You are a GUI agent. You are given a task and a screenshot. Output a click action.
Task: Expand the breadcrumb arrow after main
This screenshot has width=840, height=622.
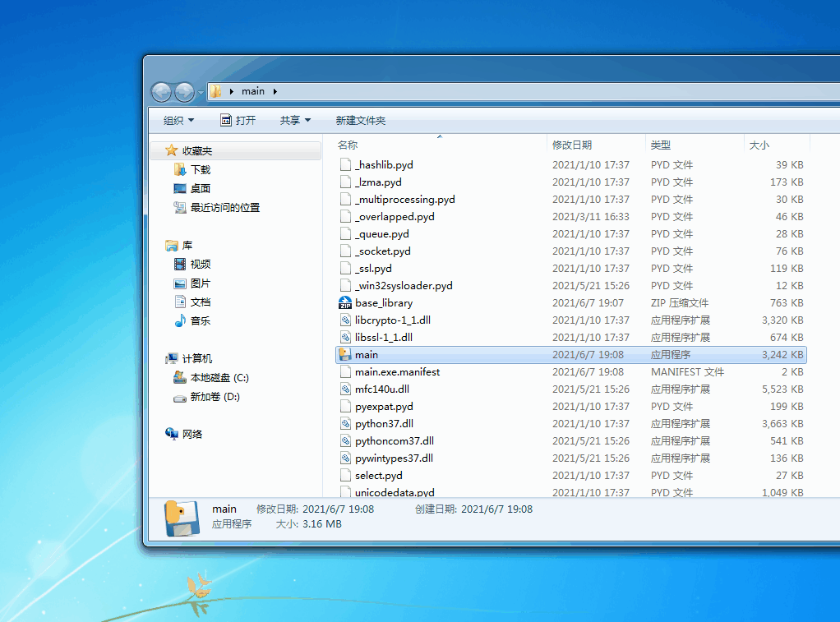coord(275,91)
